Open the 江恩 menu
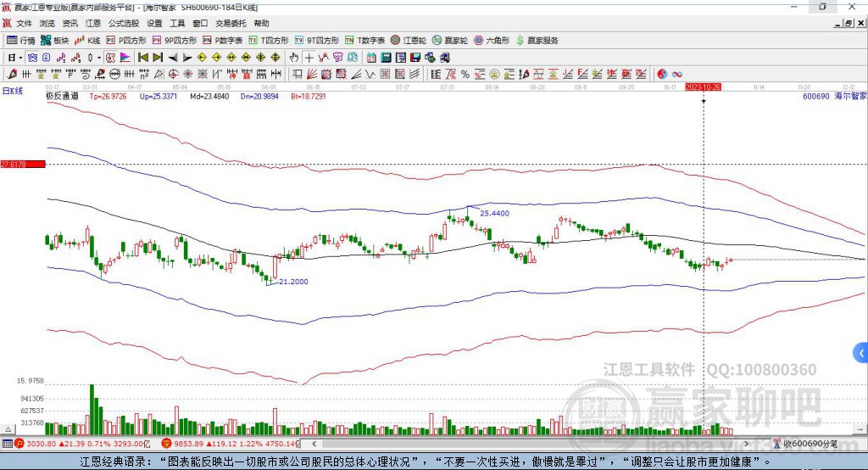 93,23
